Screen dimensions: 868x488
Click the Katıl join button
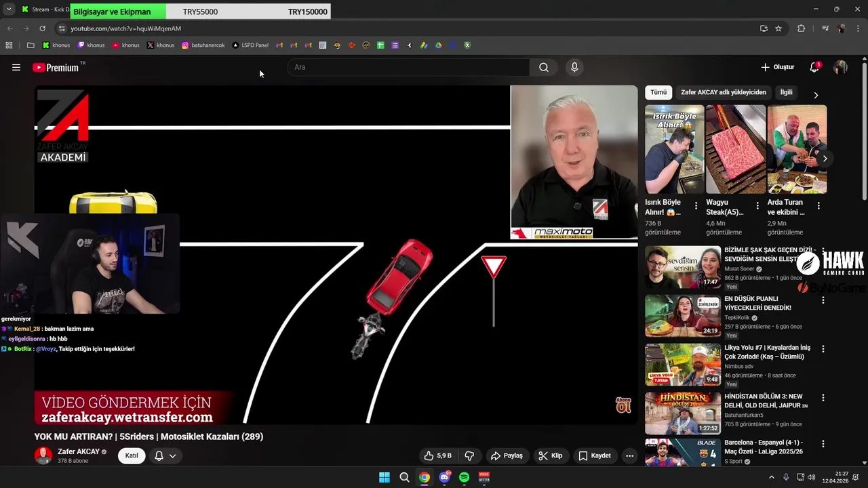[x=132, y=455]
